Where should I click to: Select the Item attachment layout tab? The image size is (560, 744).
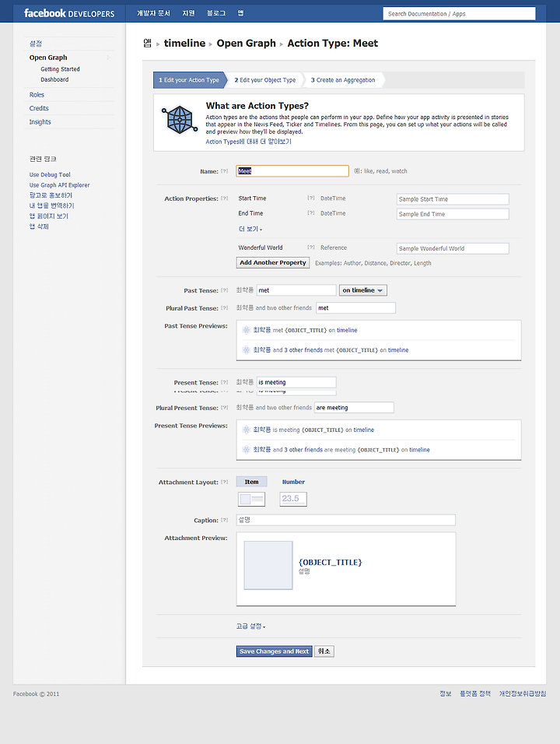point(251,482)
